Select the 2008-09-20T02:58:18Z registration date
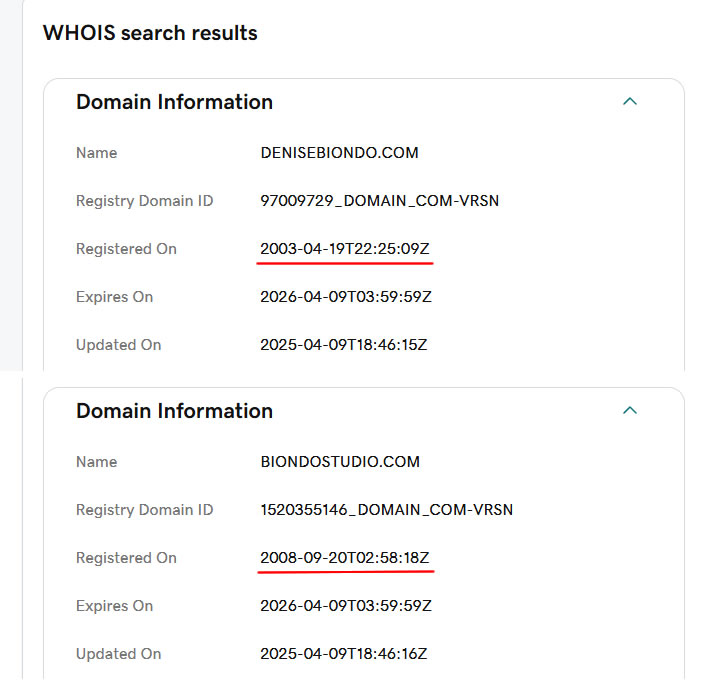 pos(346,558)
